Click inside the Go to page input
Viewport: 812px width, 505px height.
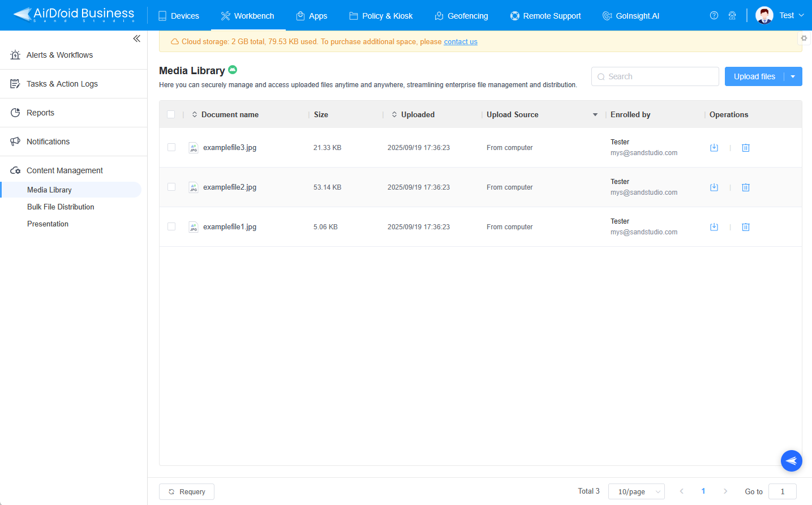pos(782,491)
